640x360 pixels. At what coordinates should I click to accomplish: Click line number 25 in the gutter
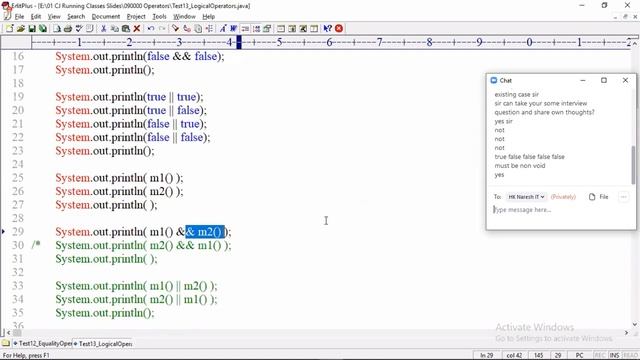[18, 178]
